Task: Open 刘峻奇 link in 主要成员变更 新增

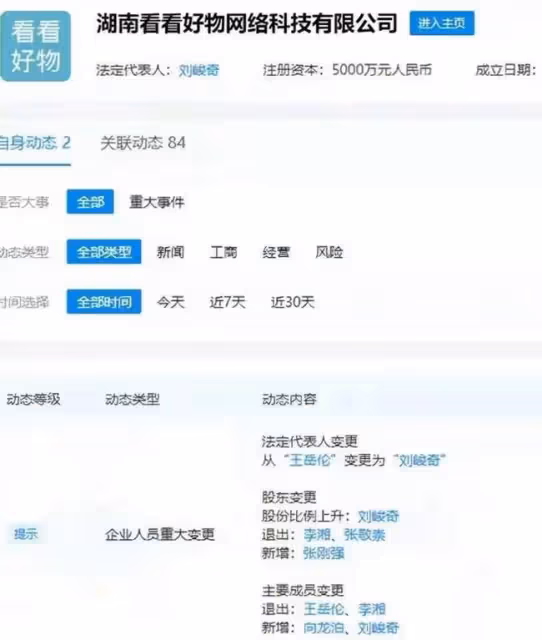Action: click(378, 628)
